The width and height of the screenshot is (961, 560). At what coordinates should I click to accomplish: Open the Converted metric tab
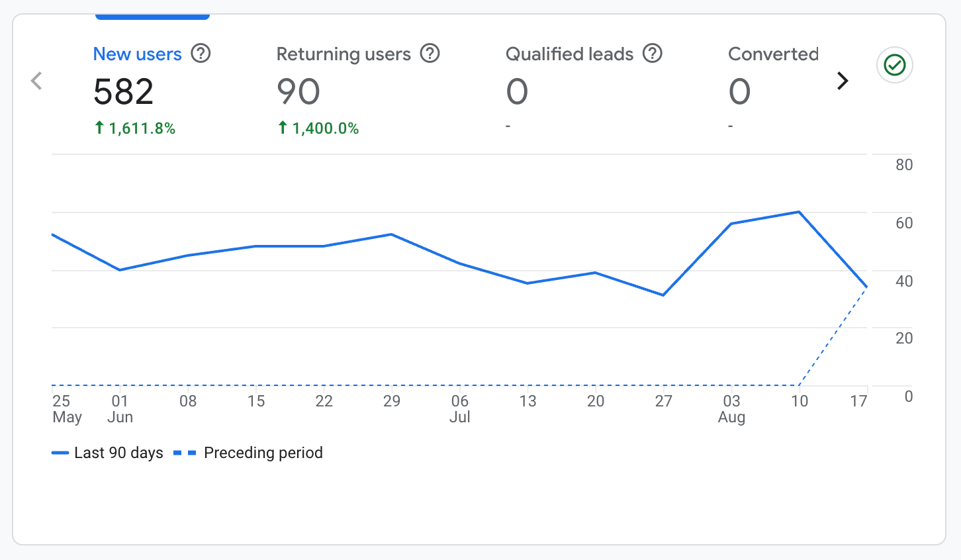[773, 54]
